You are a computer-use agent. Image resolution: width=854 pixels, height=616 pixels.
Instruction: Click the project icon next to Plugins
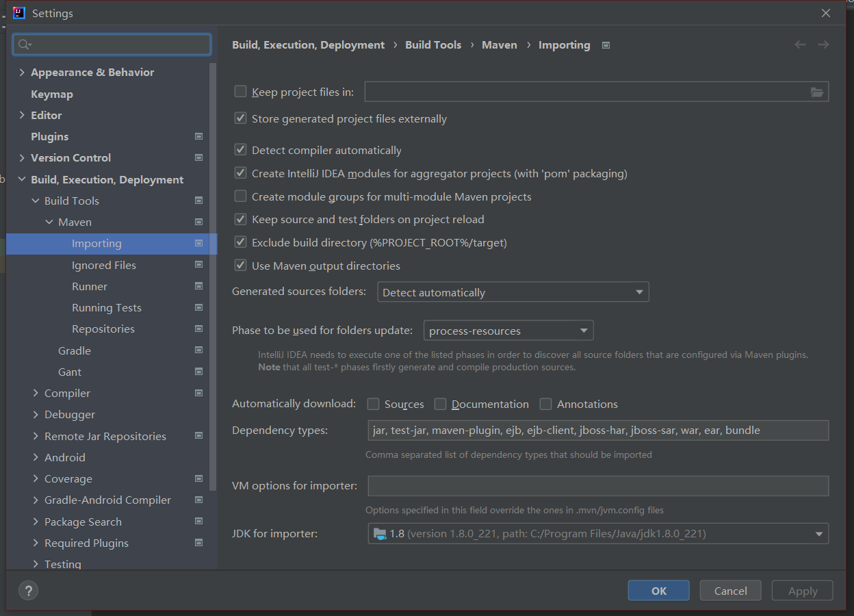(x=198, y=136)
